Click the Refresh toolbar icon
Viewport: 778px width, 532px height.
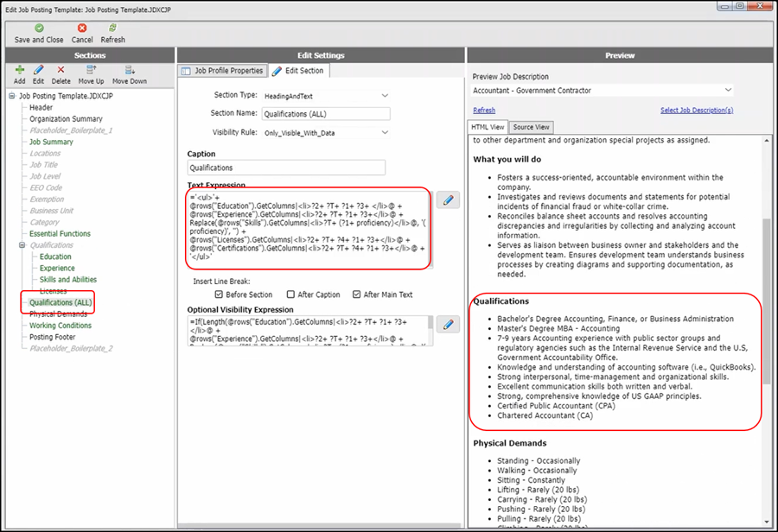click(x=112, y=28)
